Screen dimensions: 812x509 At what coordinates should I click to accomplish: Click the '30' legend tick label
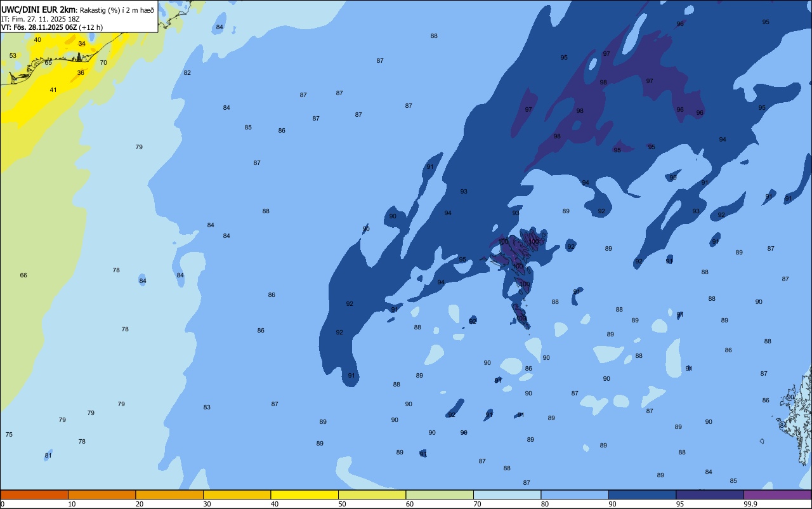click(207, 504)
